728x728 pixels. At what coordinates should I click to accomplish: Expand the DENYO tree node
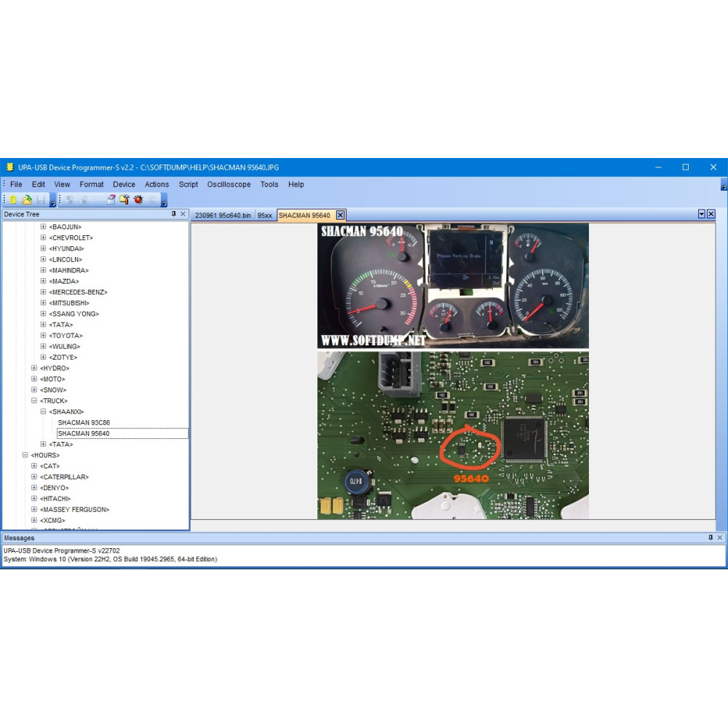pos(34,488)
